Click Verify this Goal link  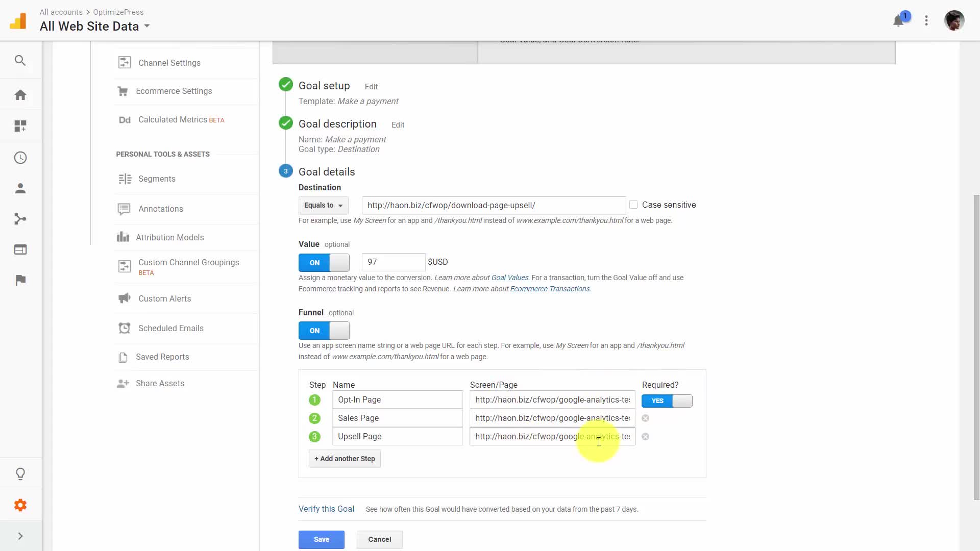[x=326, y=509]
